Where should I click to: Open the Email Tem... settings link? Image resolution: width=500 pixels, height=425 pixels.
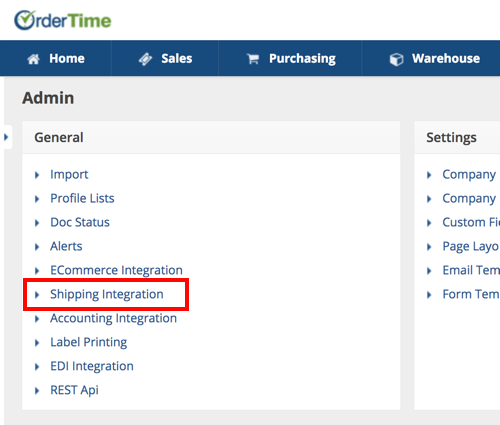(x=471, y=270)
